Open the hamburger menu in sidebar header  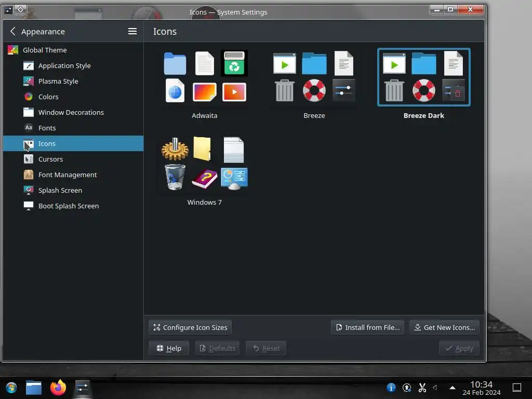click(132, 31)
